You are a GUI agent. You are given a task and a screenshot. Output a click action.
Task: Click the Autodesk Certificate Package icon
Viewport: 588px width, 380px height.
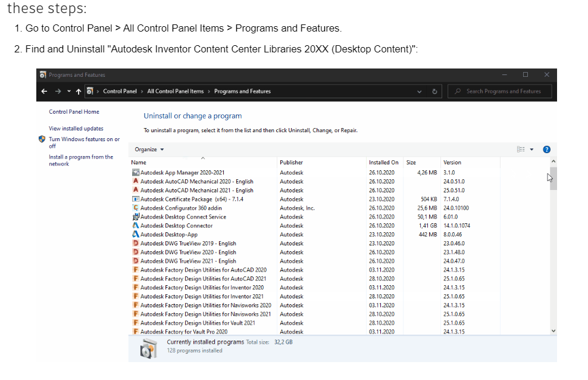click(x=136, y=199)
